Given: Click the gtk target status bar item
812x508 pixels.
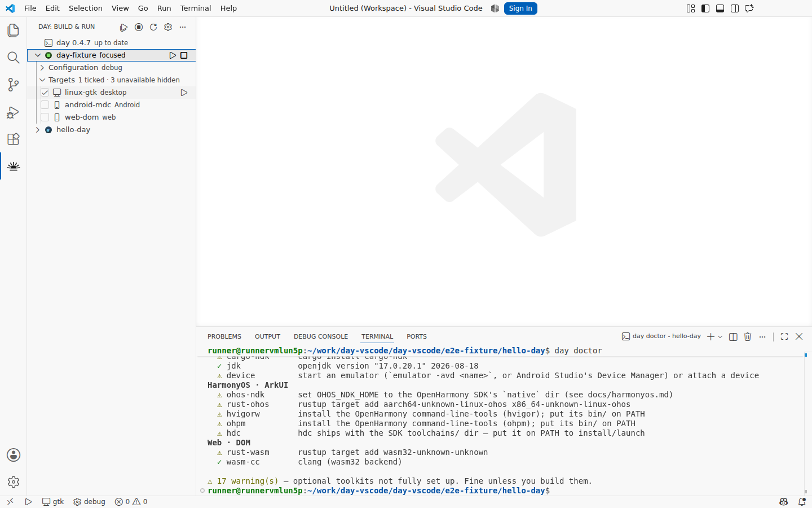Looking at the screenshot, I should 53,502.
